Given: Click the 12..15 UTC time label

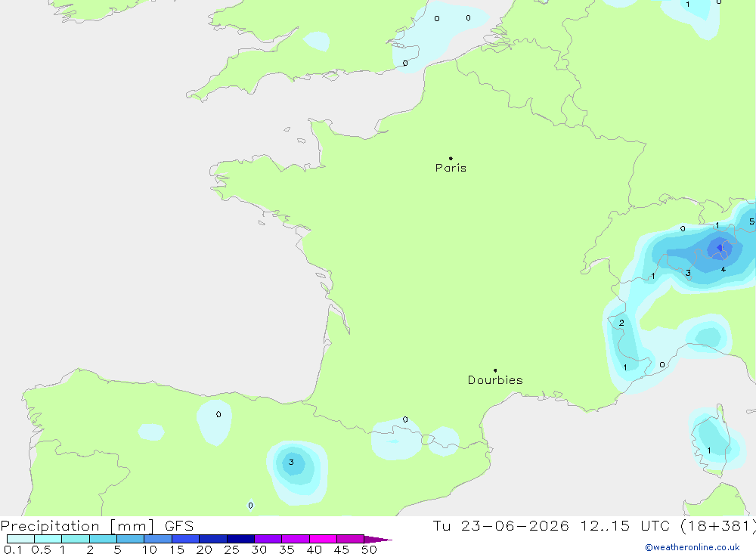Looking at the screenshot, I should 626,525.
